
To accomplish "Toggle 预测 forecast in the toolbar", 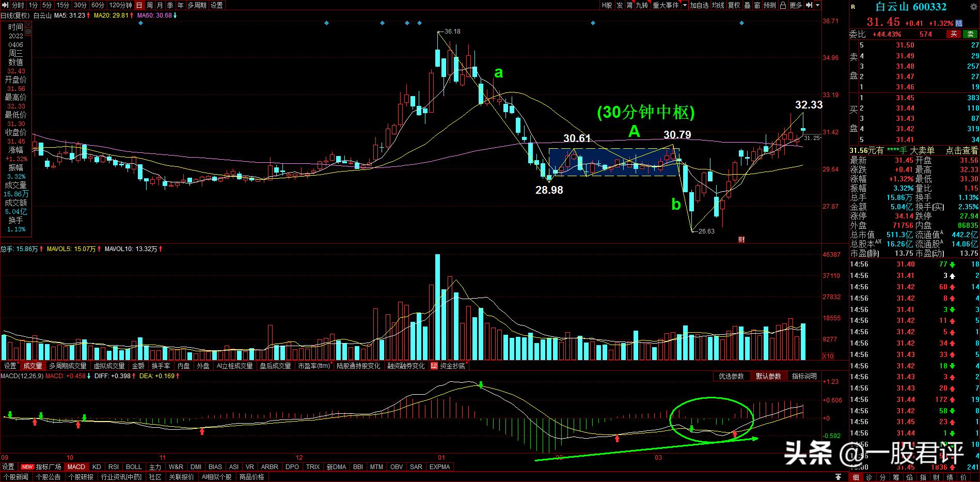I will (770, 5).
